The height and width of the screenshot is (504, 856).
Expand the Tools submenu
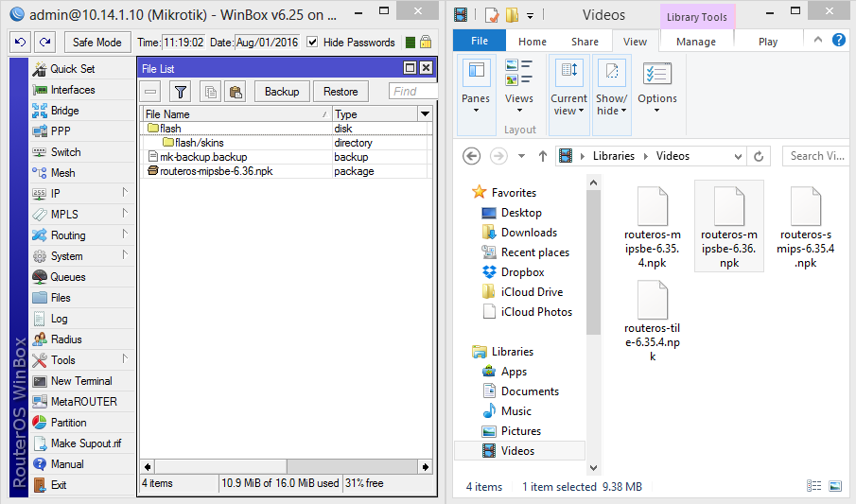125,358
